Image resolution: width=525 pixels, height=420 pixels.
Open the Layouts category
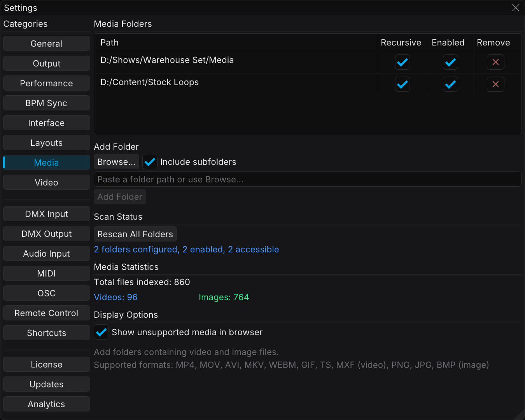(47, 143)
